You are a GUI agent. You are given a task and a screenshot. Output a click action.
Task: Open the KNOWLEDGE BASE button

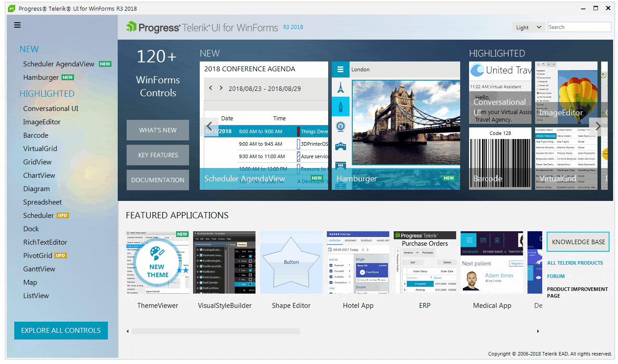click(578, 242)
